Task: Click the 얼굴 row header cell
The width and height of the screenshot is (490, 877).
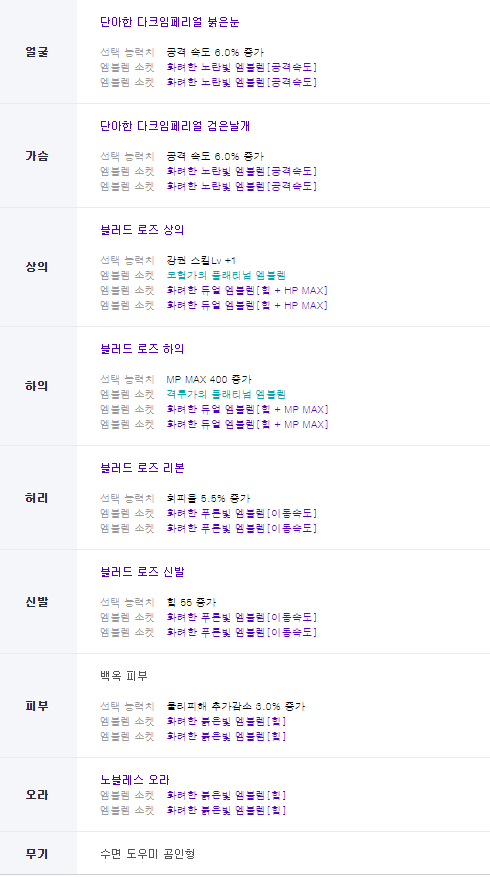Action: coord(38,52)
